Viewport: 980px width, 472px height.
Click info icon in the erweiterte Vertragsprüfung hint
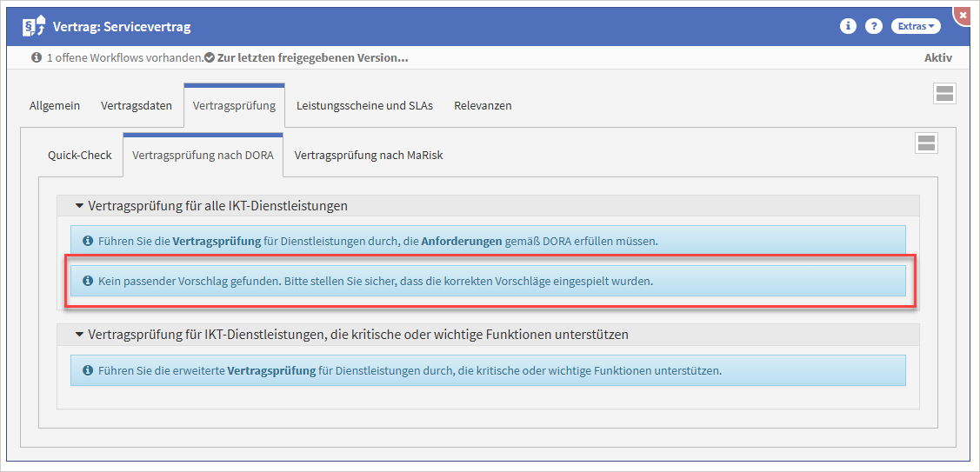[87, 370]
